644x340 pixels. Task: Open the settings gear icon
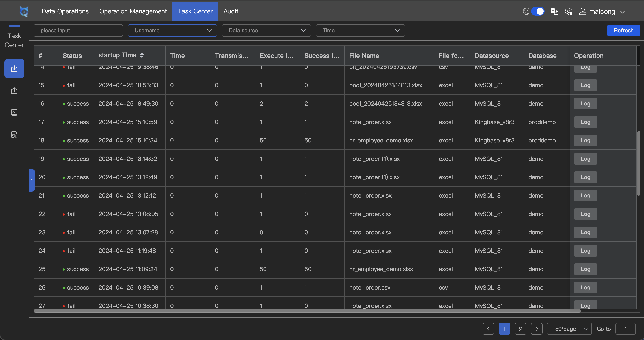tap(569, 11)
